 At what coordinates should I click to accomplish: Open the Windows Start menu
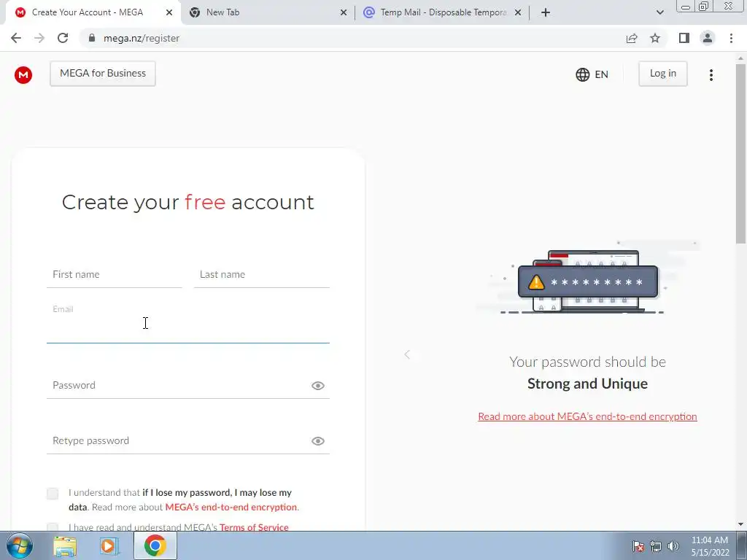tap(19, 545)
